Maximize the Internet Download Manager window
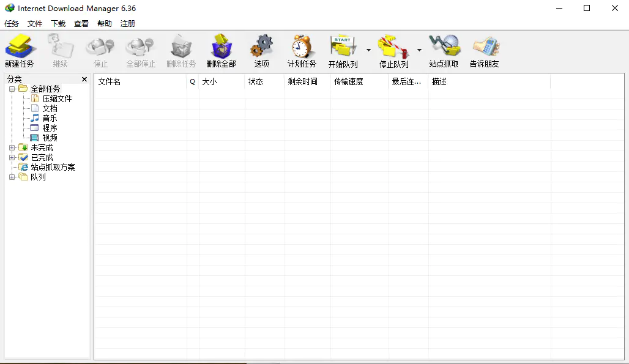The image size is (629, 364). point(587,8)
